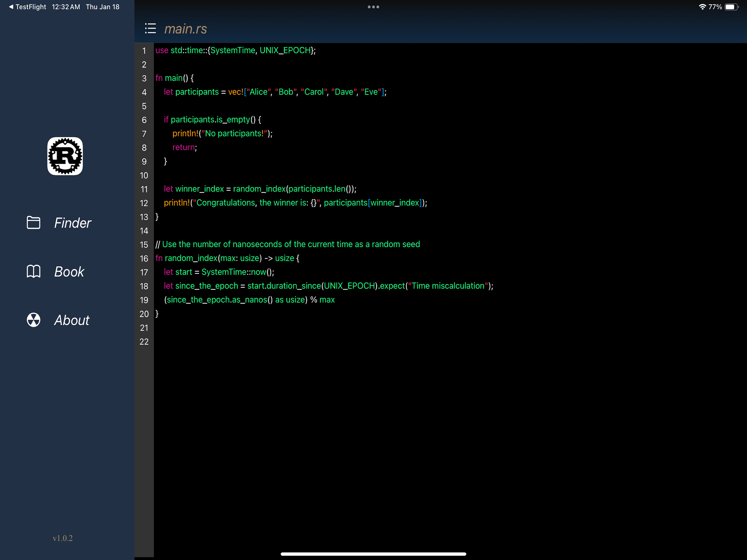
Task: Tap the Rust logo app icon
Action: tap(65, 156)
